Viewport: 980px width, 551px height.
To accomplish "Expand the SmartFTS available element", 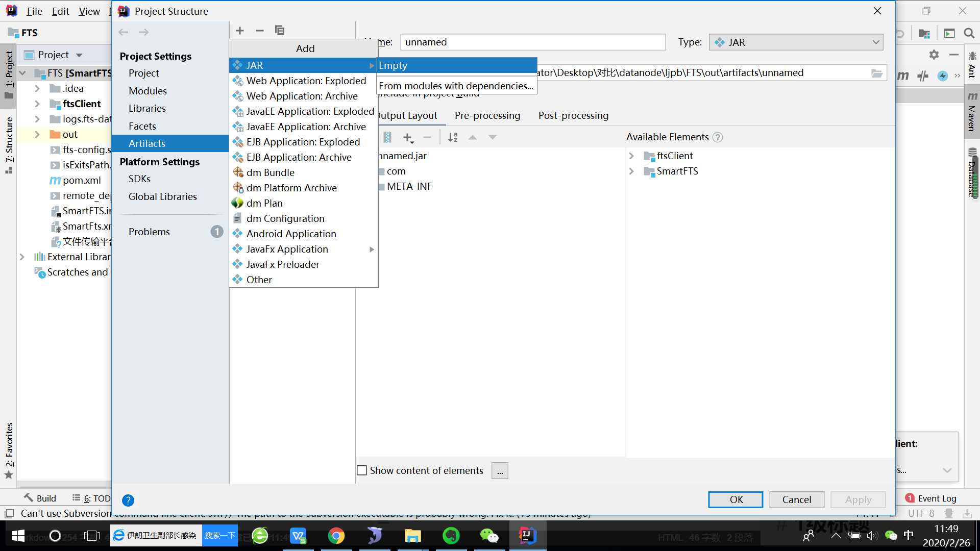I will click(x=631, y=171).
